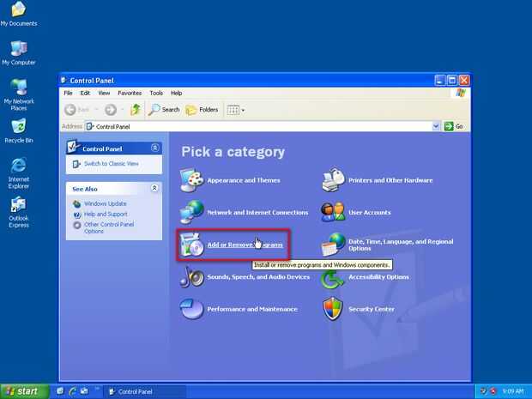Viewport: 532px width, 399px height.
Task: Open Add or Remove Programs icon
Action: pyautogui.click(x=191, y=245)
